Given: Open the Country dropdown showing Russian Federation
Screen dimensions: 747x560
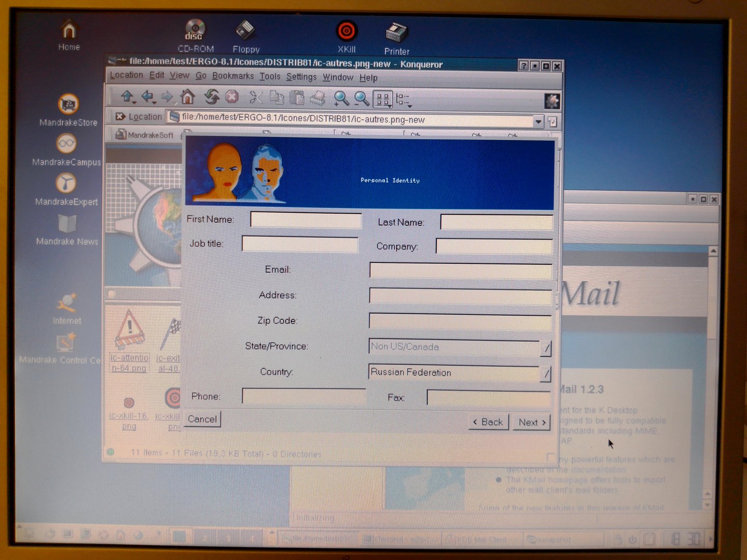Looking at the screenshot, I should (545, 373).
